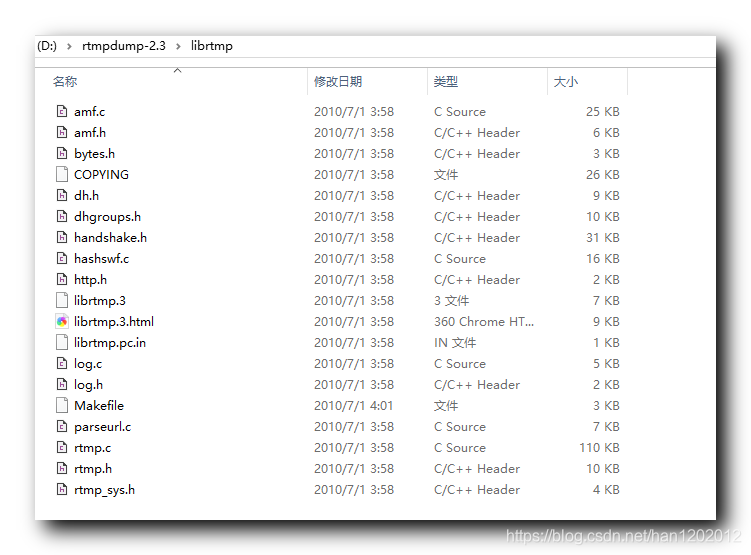Viewport: 751px width, 555px height.
Task: Click C Source type in parseurl.c row
Action: [x=460, y=427]
